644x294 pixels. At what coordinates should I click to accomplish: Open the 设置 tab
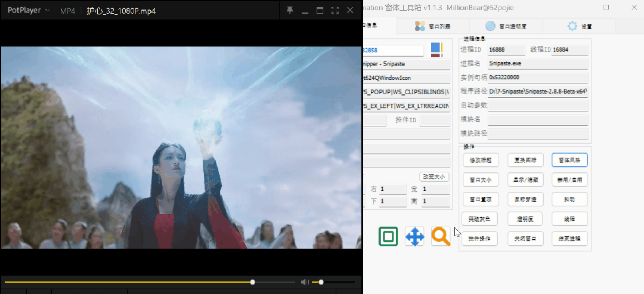[x=579, y=26]
